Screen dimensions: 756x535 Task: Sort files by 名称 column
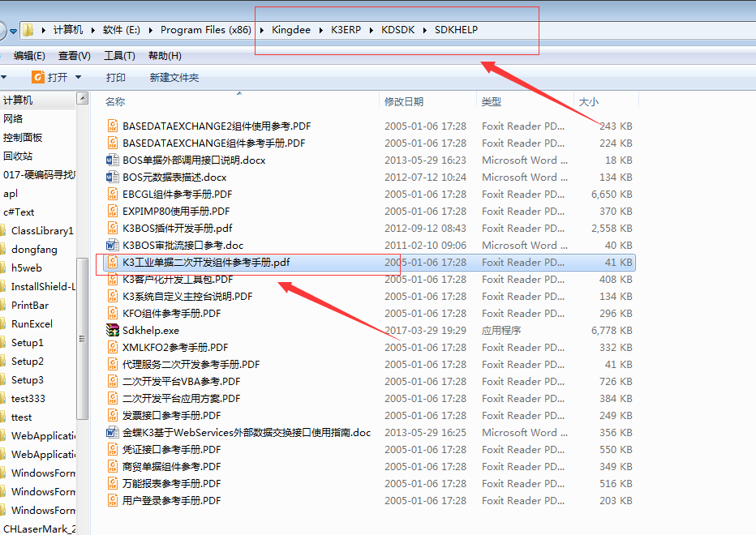(115, 101)
